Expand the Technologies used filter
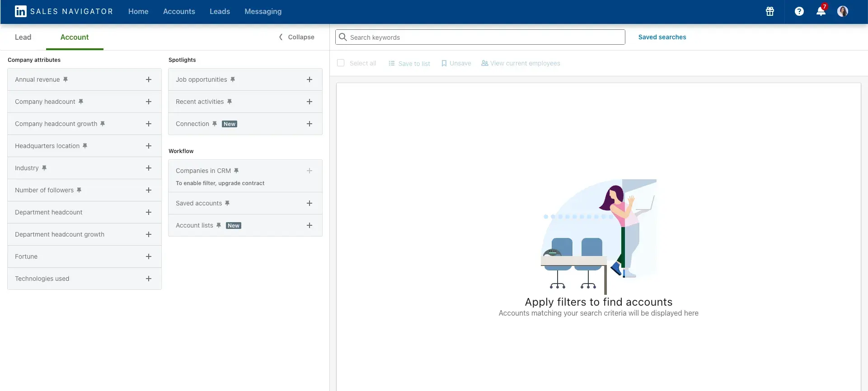Viewport: 868px width, 391px height. pos(148,279)
